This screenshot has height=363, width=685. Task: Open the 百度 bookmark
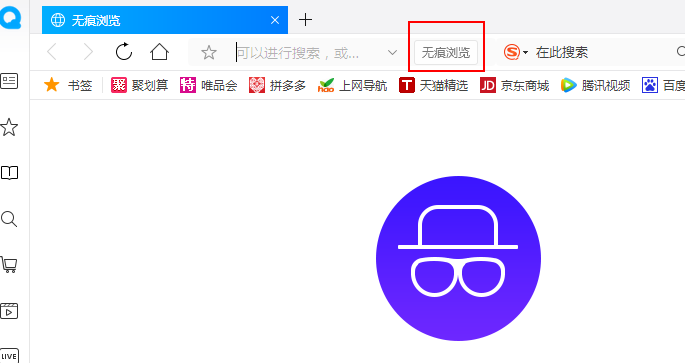tap(663, 85)
